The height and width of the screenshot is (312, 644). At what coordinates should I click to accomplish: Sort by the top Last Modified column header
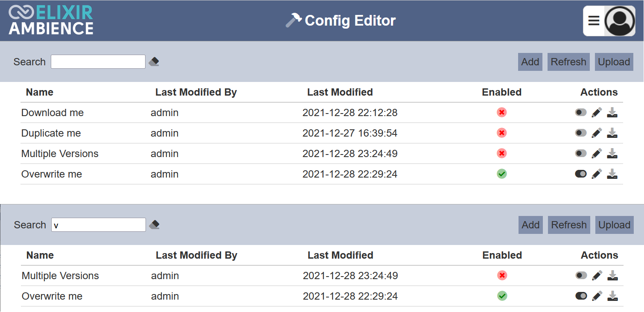pos(340,92)
